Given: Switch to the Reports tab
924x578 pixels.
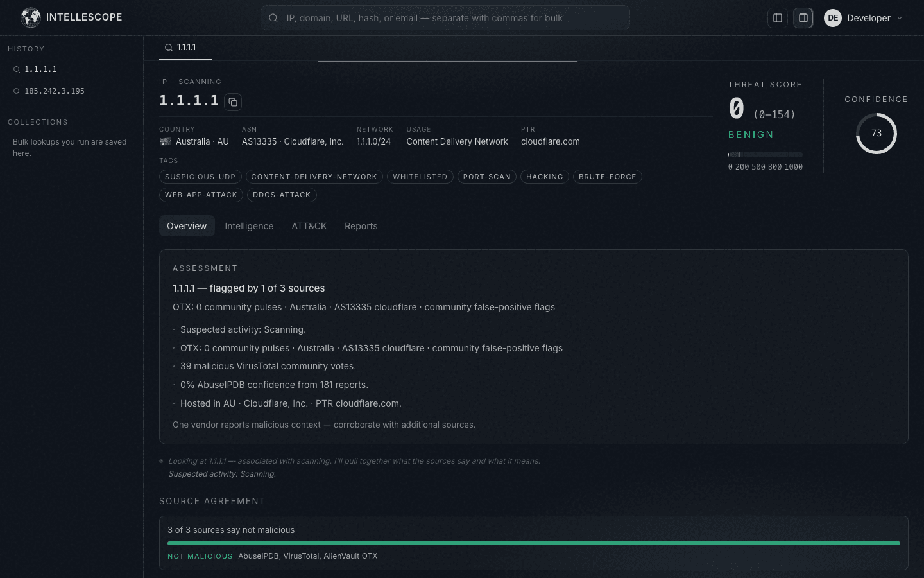Looking at the screenshot, I should pos(361,226).
